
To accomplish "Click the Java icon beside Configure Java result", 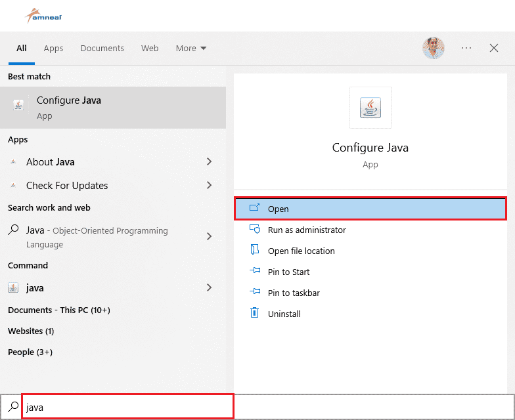I will [x=18, y=105].
